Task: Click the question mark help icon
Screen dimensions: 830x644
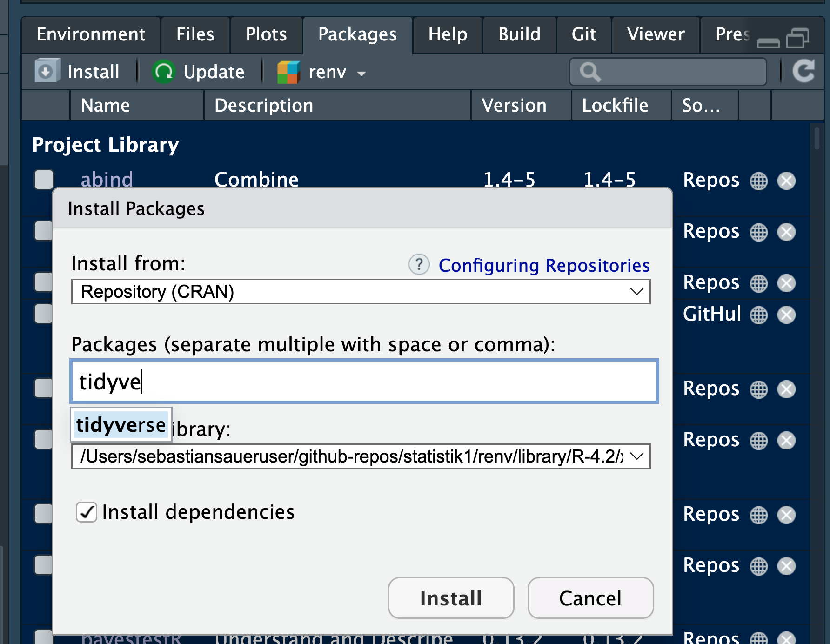Action: [x=419, y=265]
